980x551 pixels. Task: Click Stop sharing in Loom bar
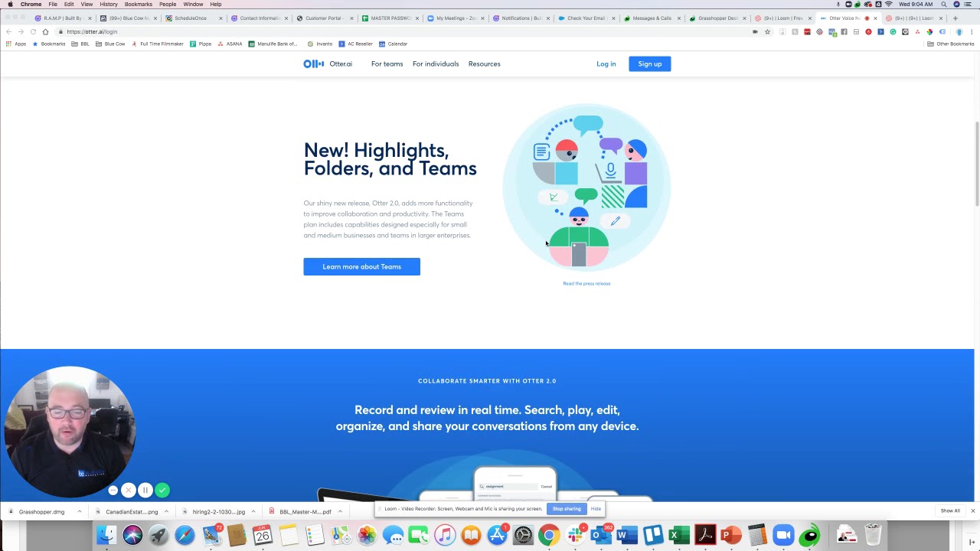click(x=567, y=509)
